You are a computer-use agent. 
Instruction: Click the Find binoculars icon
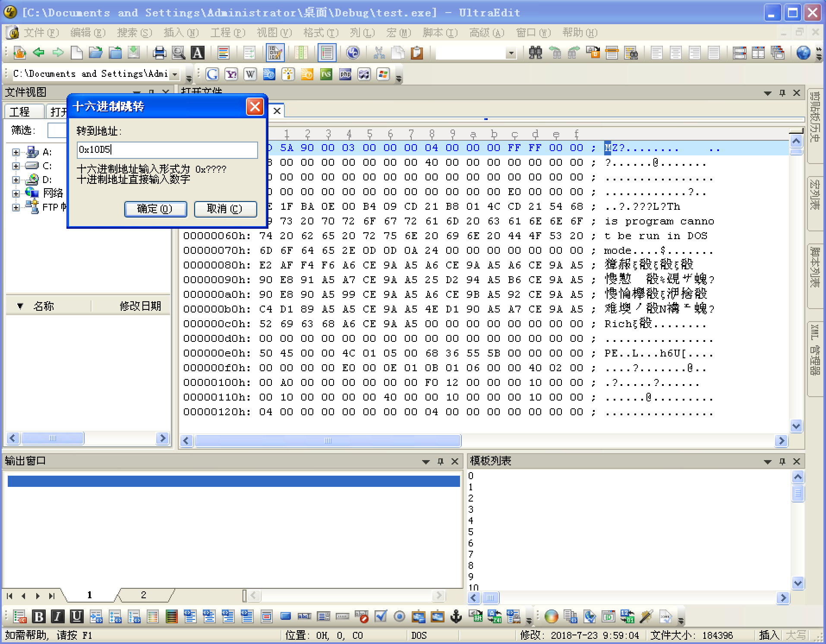coord(535,53)
